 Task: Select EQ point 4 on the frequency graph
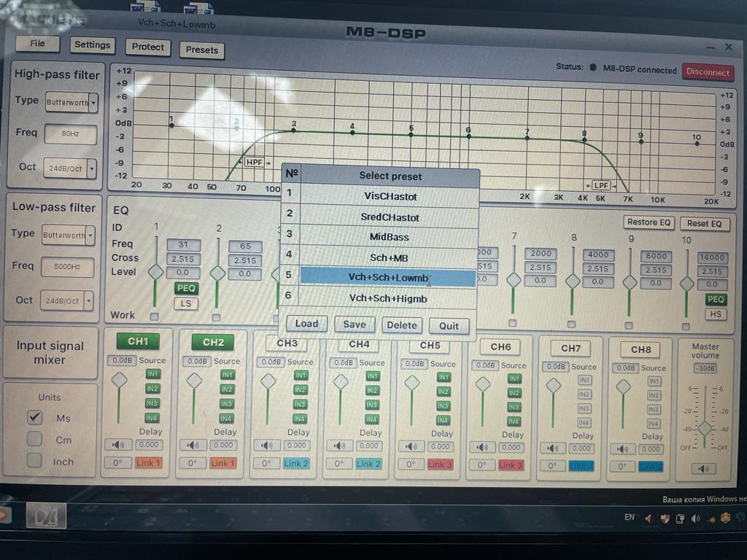(x=352, y=133)
